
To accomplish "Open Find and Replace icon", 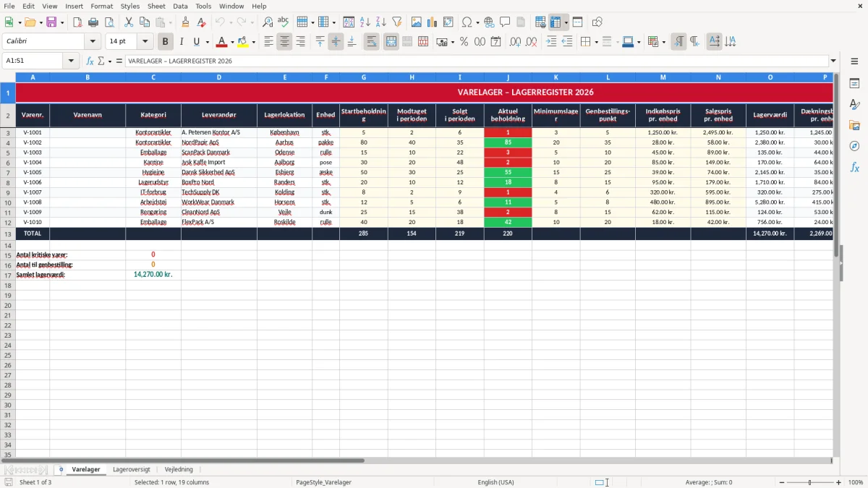I will pyautogui.click(x=268, y=22).
